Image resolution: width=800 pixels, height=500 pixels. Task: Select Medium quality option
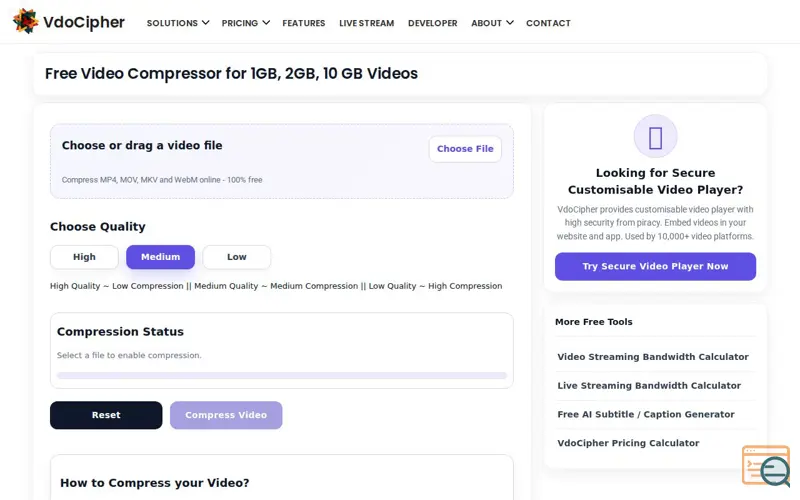coord(160,257)
